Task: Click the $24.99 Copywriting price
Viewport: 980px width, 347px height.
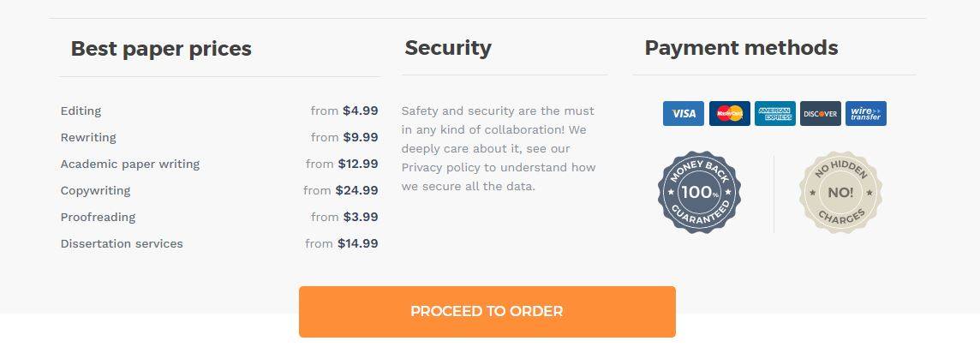Action: pyautogui.click(x=357, y=190)
